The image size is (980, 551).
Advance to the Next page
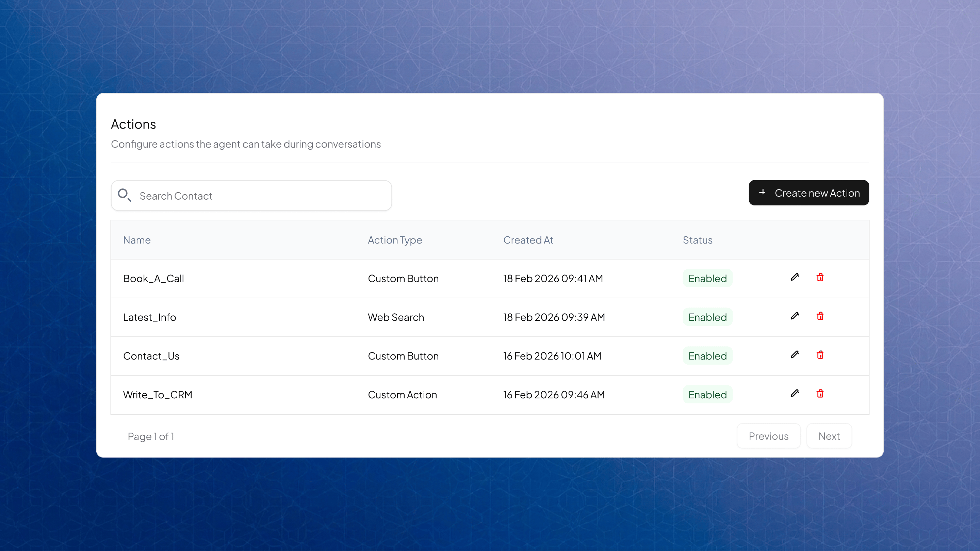(x=829, y=436)
